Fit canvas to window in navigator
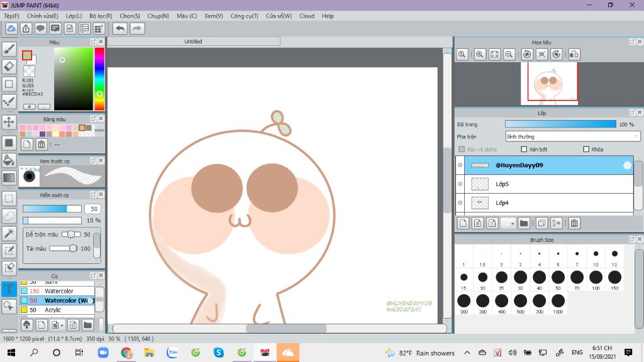644x362 pixels. 494,54
